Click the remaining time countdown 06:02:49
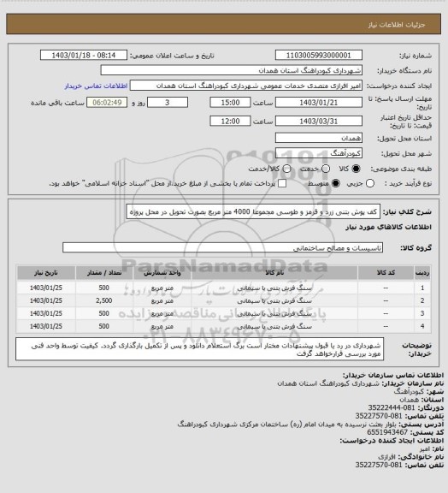This screenshot has width=448, height=493. (107, 103)
